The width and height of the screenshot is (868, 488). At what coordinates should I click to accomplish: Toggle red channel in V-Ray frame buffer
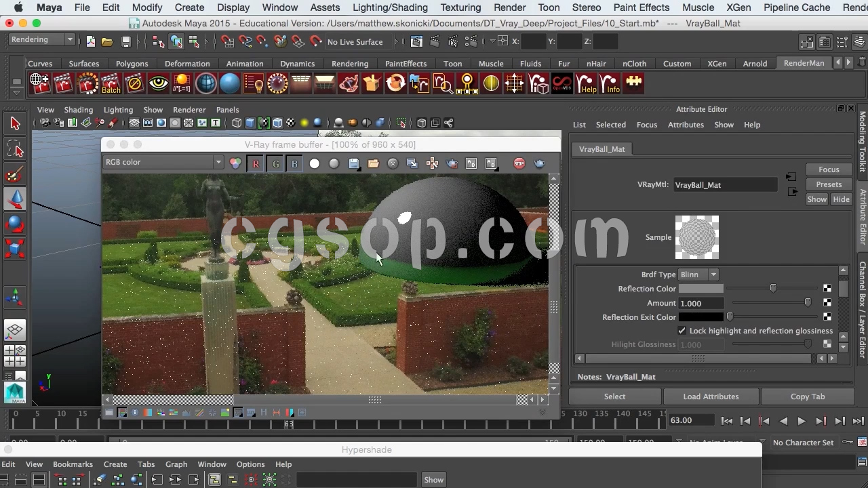tap(256, 163)
